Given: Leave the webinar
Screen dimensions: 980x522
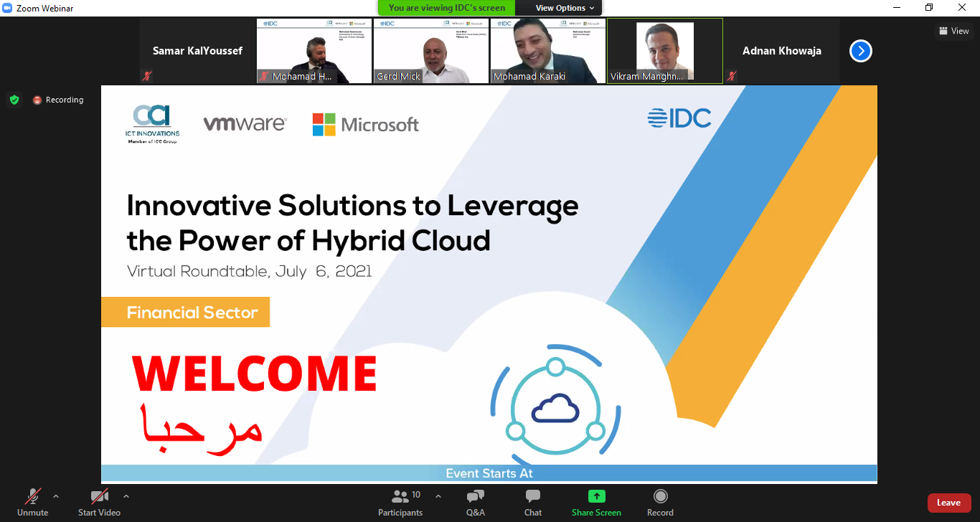Looking at the screenshot, I should (x=948, y=503).
